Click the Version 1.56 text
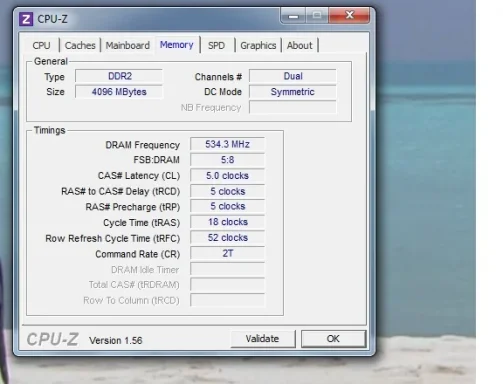The height and width of the screenshot is (384, 503). 116,341
